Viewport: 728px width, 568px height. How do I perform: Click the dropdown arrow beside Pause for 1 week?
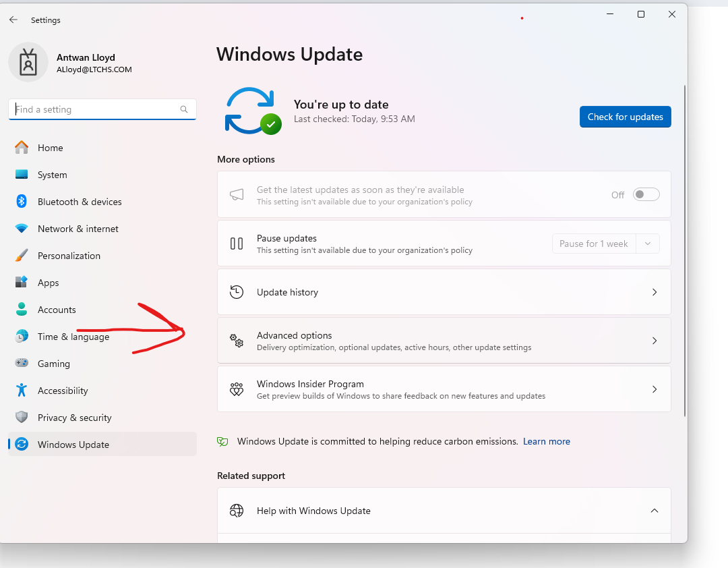(648, 244)
